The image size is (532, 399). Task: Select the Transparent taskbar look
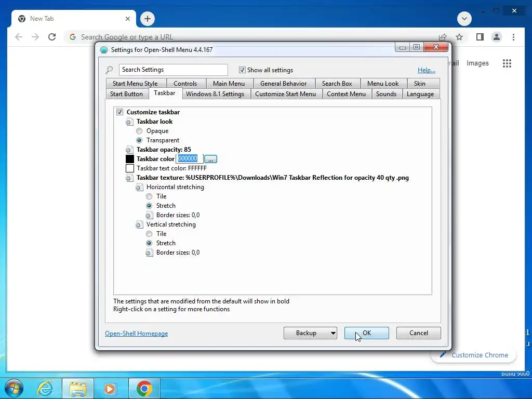click(x=139, y=140)
